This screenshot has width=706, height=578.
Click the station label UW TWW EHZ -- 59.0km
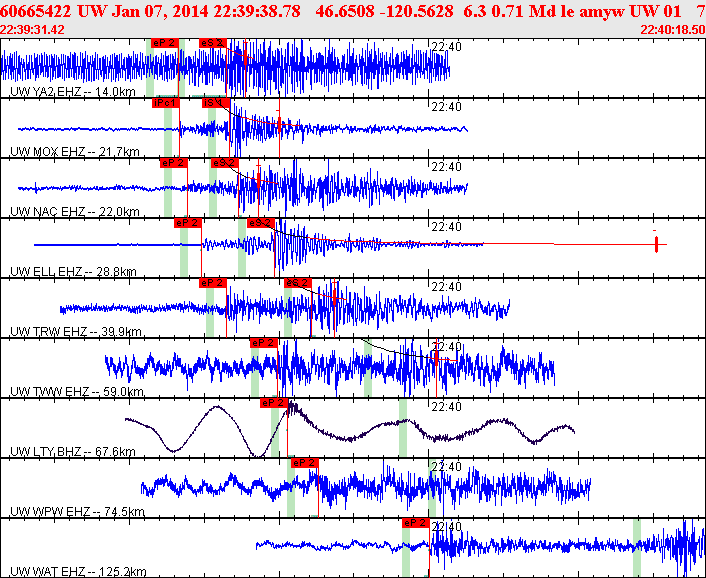(77, 392)
